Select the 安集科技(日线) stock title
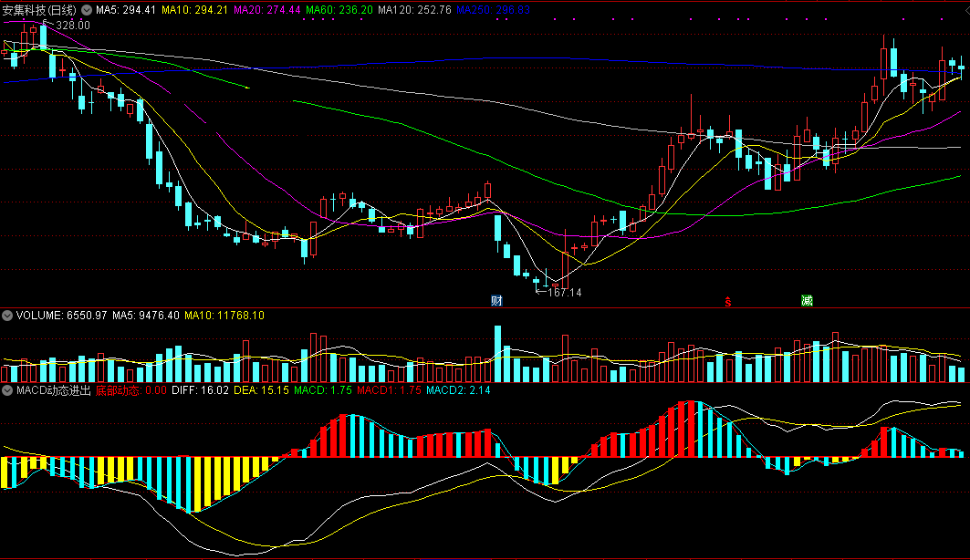Image resolution: width=970 pixels, height=560 pixels. [39, 10]
